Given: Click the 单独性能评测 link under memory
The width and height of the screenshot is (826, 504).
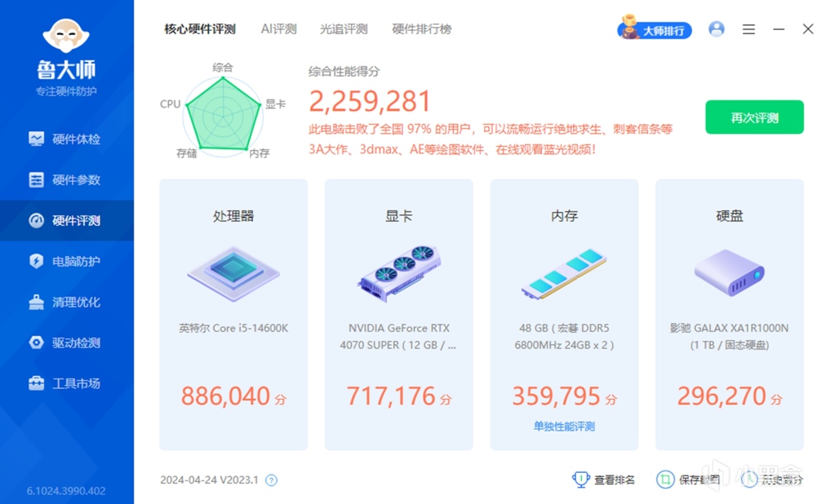Looking at the screenshot, I should (564, 427).
